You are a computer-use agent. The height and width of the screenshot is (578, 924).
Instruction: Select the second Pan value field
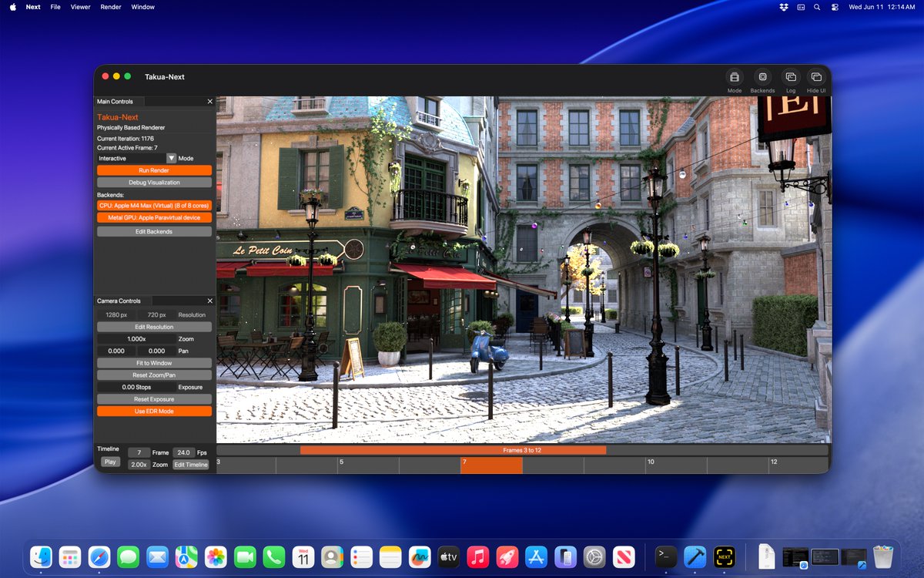pyautogui.click(x=156, y=351)
